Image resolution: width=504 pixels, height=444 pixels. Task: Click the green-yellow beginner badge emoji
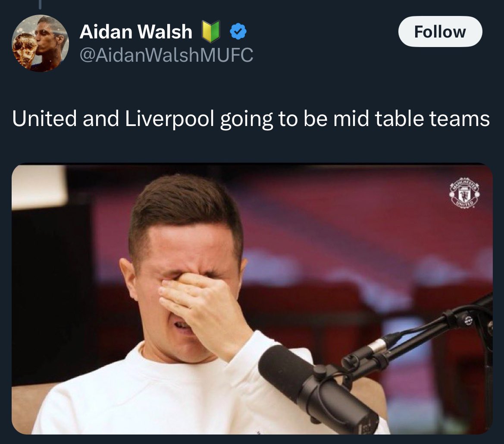tap(211, 31)
